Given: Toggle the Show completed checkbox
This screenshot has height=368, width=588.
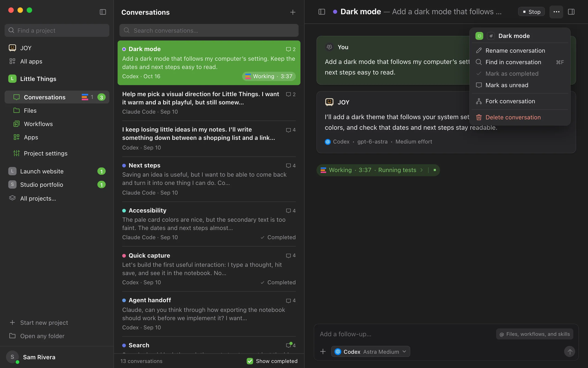Looking at the screenshot, I should [x=250, y=361].
